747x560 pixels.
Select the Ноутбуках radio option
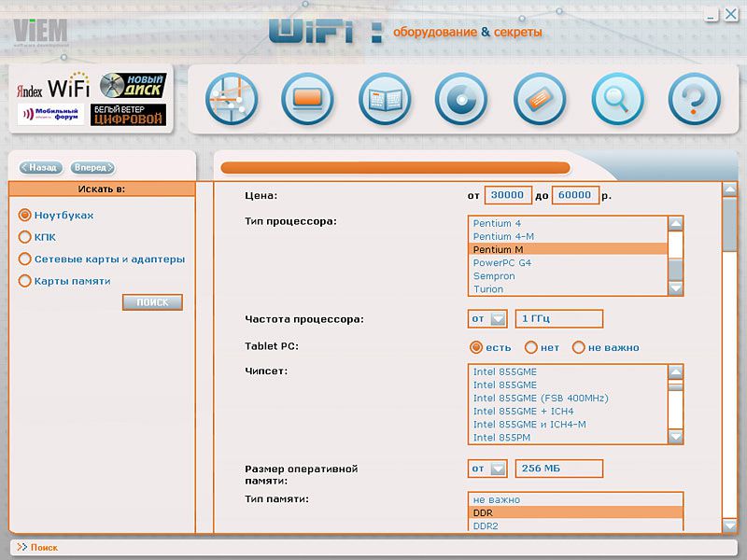tap(25, 215)
